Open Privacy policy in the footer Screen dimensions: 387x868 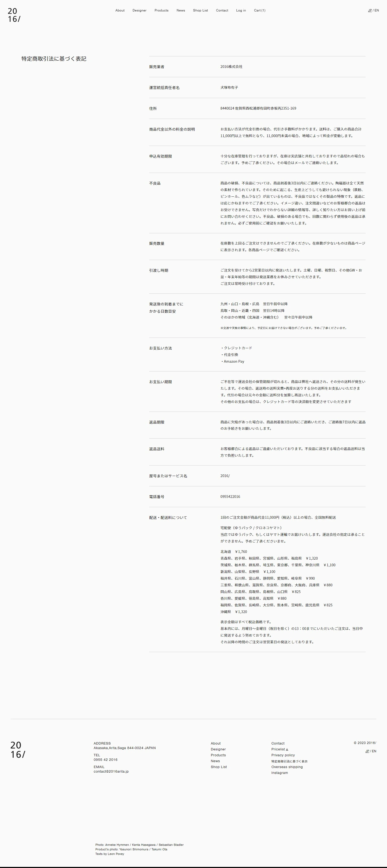(283, 755)
